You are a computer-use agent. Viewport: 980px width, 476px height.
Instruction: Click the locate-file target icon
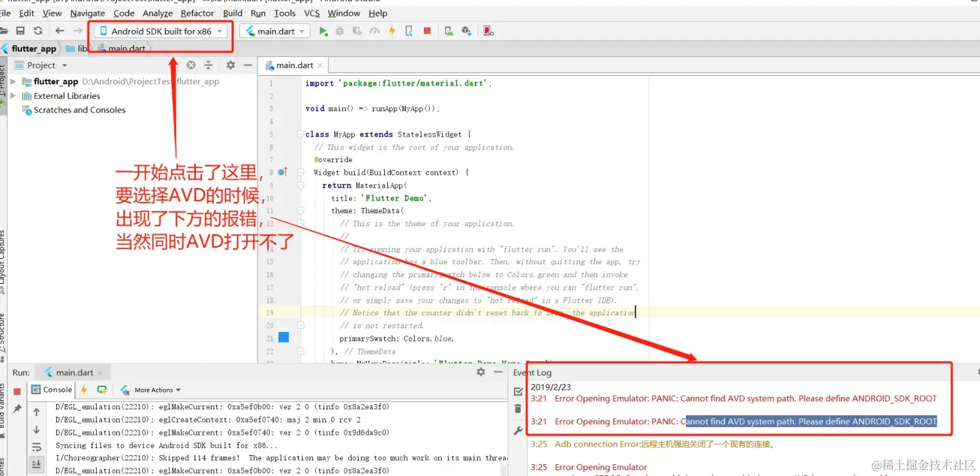pos(191,65)
